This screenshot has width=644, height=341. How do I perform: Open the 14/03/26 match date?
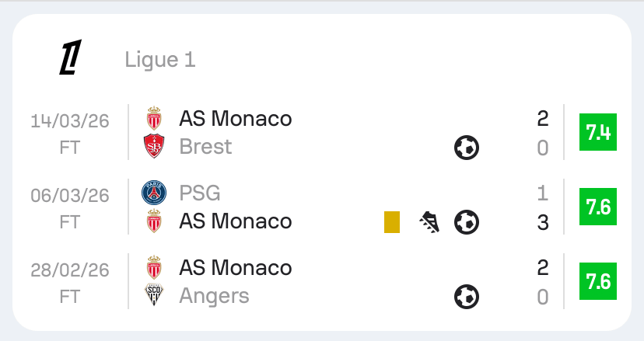70,120
